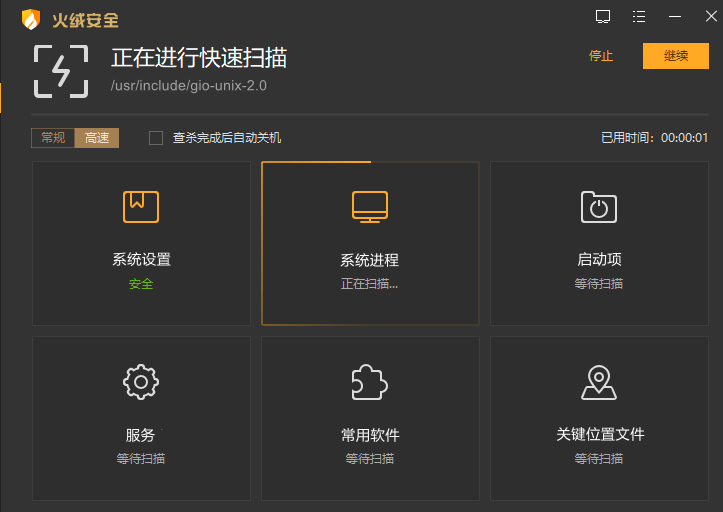Switch scan speed to 常规 mode
Viewport: 723px width, 512px height.
pyautogui.click(x=53, y=138)
